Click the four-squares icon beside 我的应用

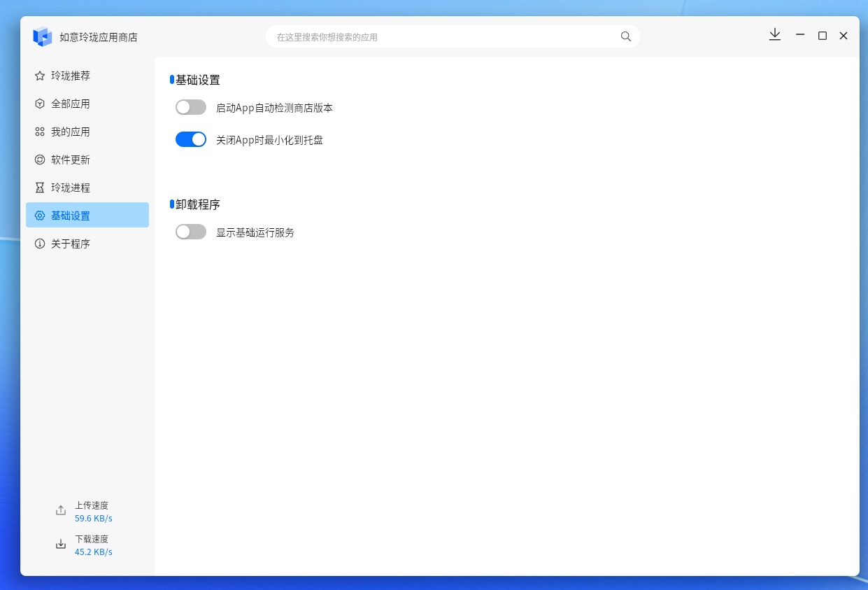[x=40, y=132]
